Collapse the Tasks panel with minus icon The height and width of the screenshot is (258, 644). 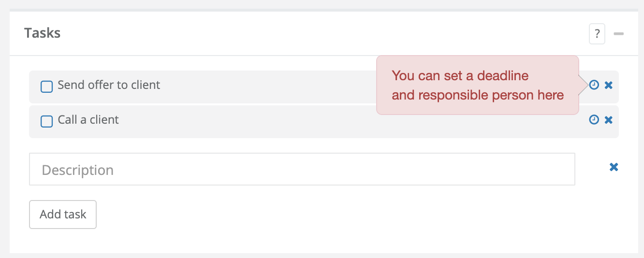(x=618, y=34)
